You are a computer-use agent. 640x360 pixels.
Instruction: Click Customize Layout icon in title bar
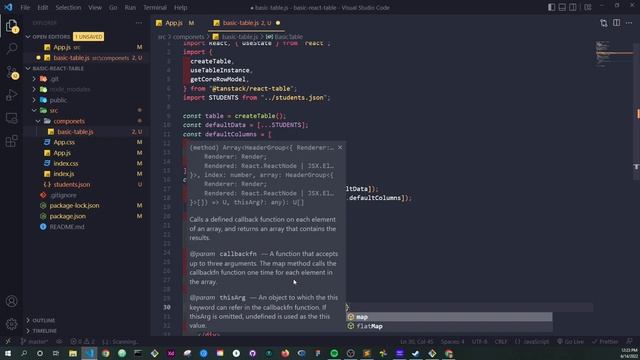point(588,7)
